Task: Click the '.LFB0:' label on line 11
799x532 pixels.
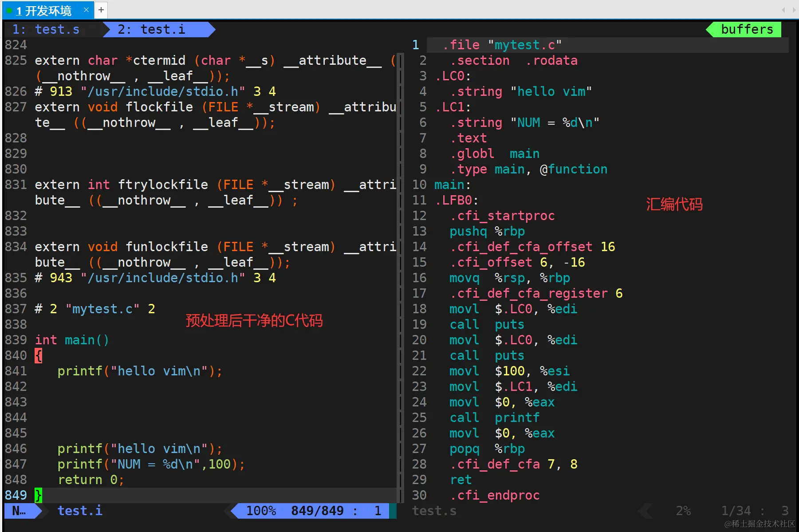Action: pos(457,200)
